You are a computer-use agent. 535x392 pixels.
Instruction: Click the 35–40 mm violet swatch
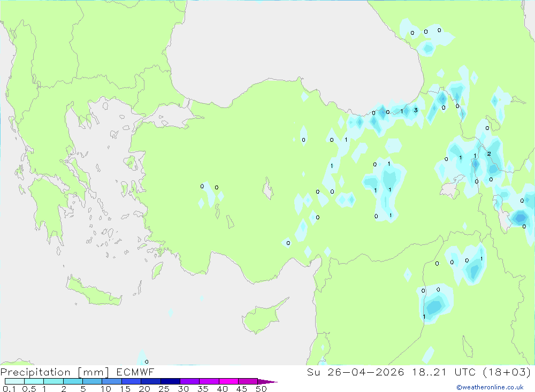point(209,381)
